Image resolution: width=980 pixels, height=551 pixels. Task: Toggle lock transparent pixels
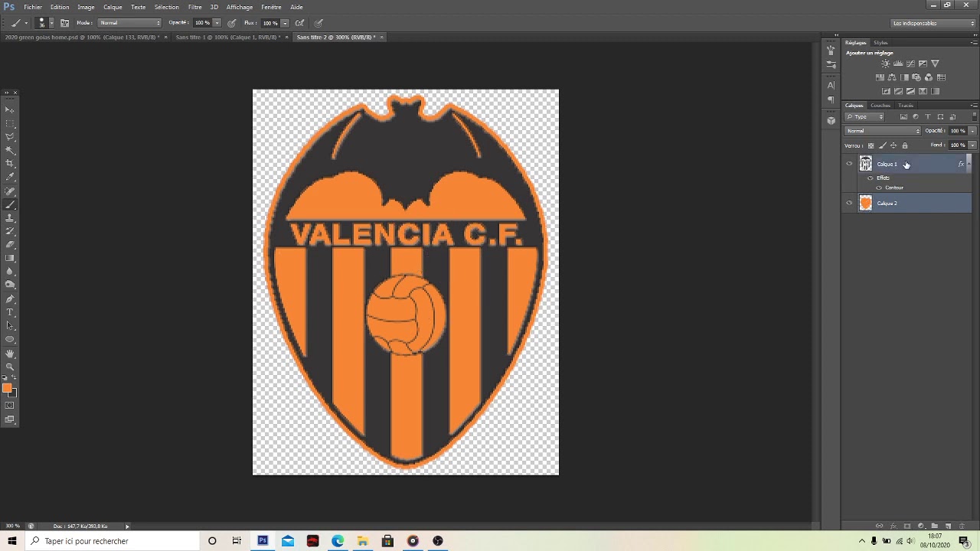pos(871,145)
